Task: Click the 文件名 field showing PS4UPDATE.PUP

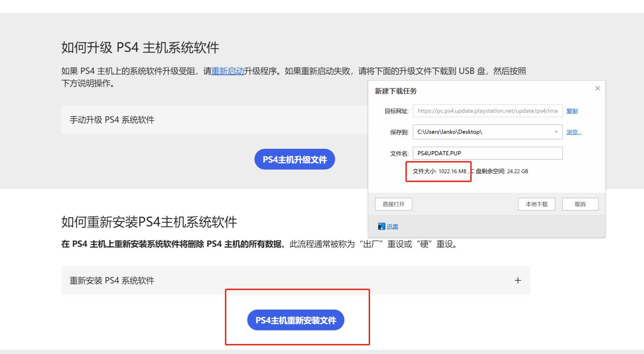Action: 488,153
